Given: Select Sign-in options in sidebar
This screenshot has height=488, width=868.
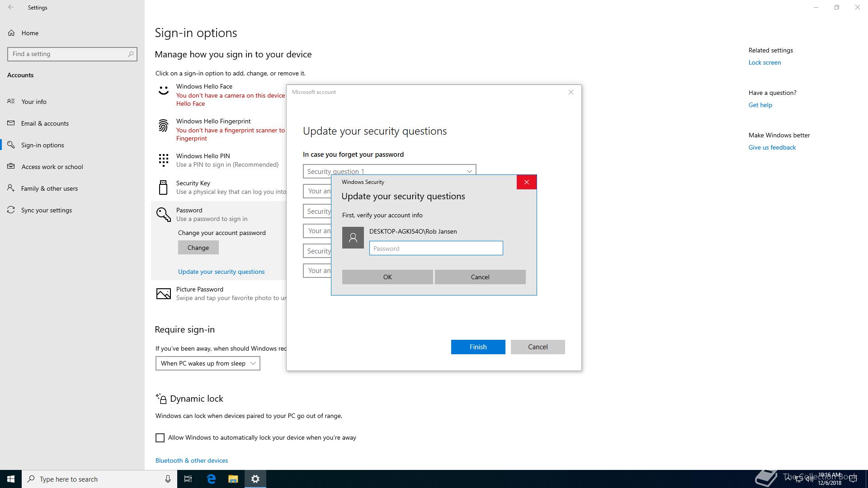Looking at the screenshot, I should (72, 145).
